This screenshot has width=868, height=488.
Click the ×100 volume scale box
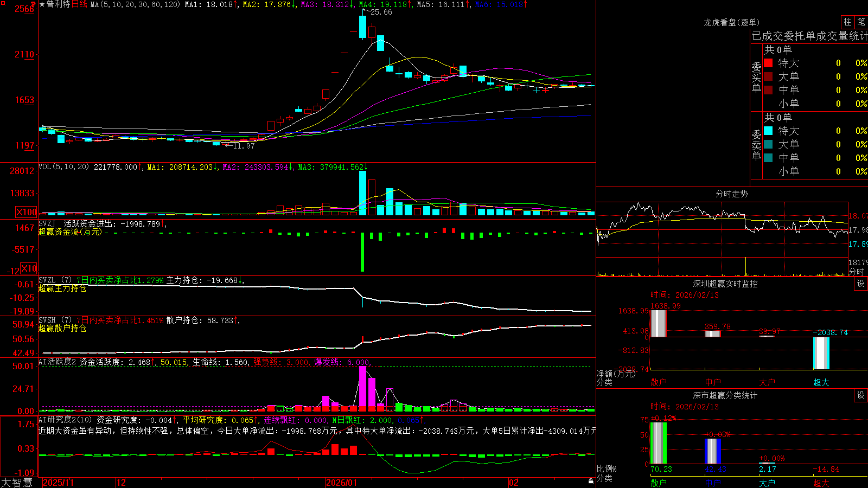[x=27, y=212]
